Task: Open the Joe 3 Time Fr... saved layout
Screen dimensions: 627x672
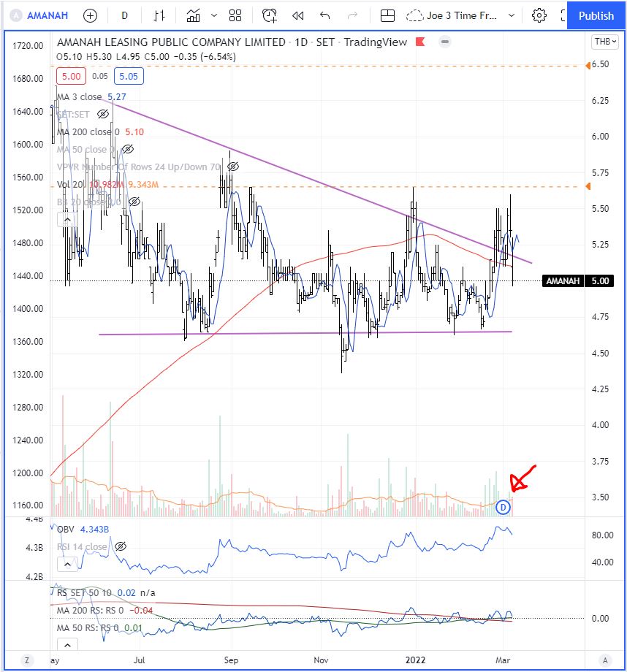Action: (451, 16)
